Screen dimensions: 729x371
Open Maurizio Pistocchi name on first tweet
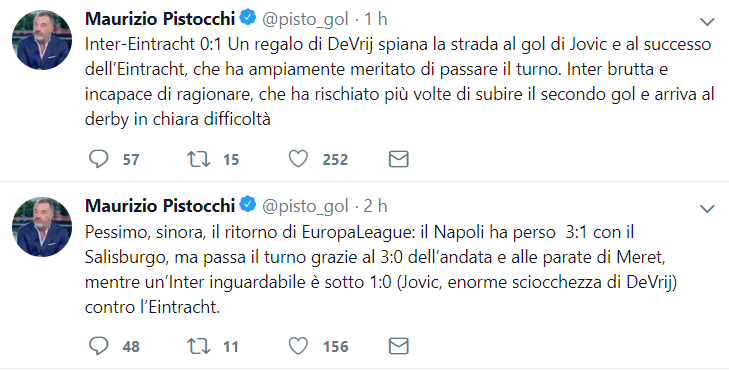coord(160,19)
